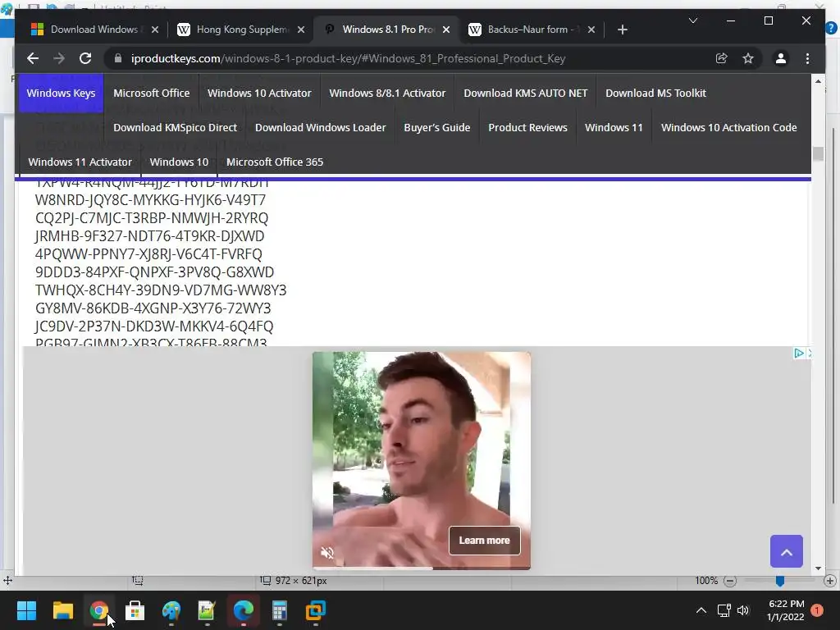Go back to the previous page

pos(33,58)
